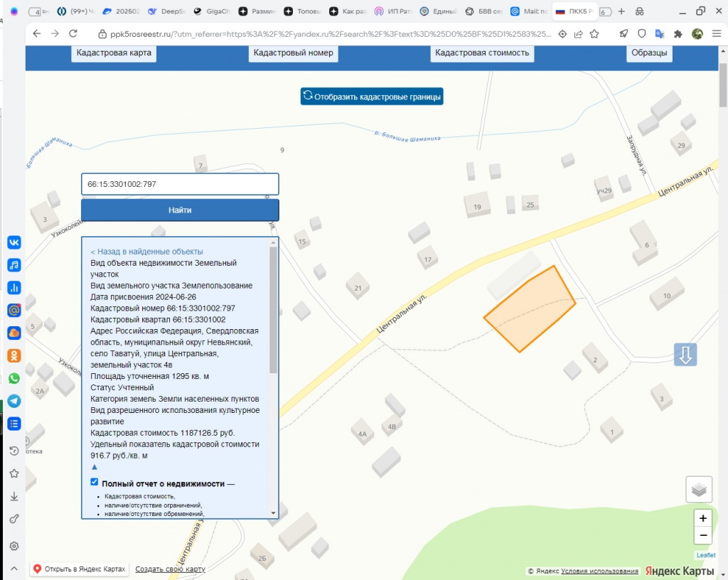This screenshot has width=728, height=580.
Task: Open Odnoklassniki sidebar icon
Action: [14, 355]
